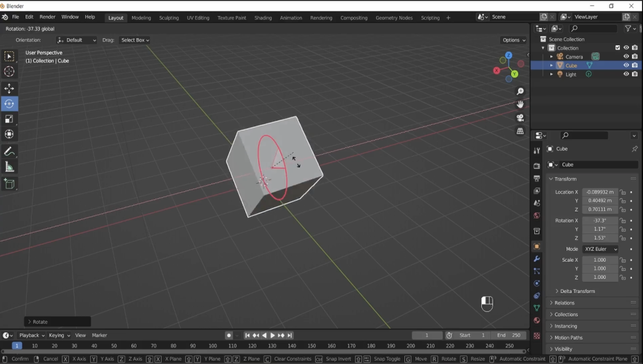
Task: Open the Output properties tab
Action: [537, 178]
